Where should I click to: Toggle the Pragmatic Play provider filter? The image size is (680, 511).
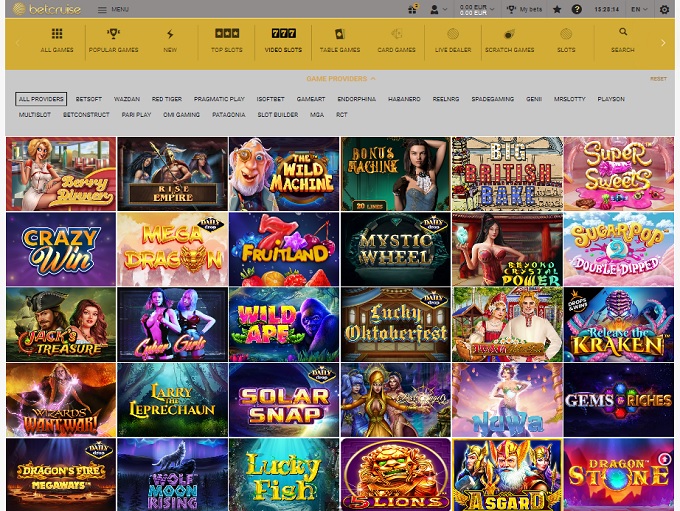tap(219, 99)
